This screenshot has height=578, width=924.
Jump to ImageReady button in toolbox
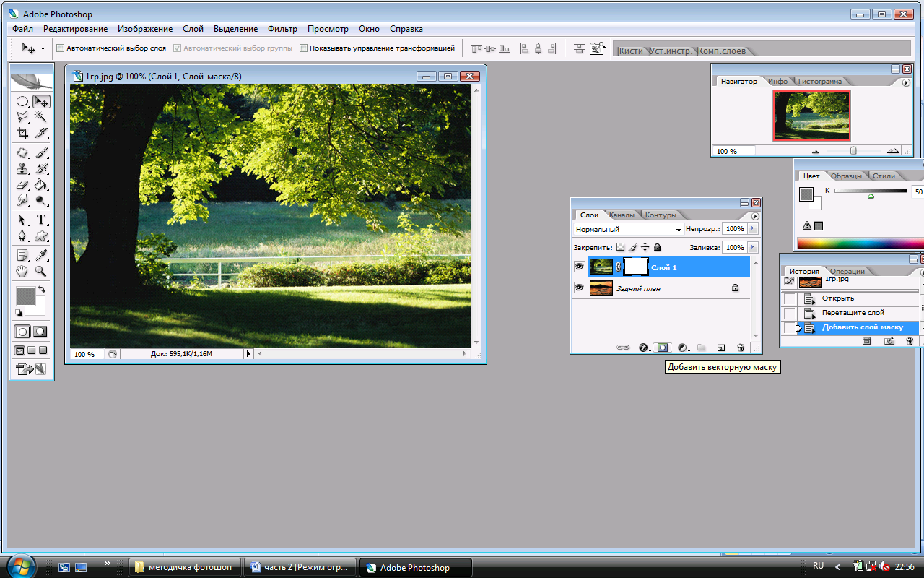[x=31, y=369]
